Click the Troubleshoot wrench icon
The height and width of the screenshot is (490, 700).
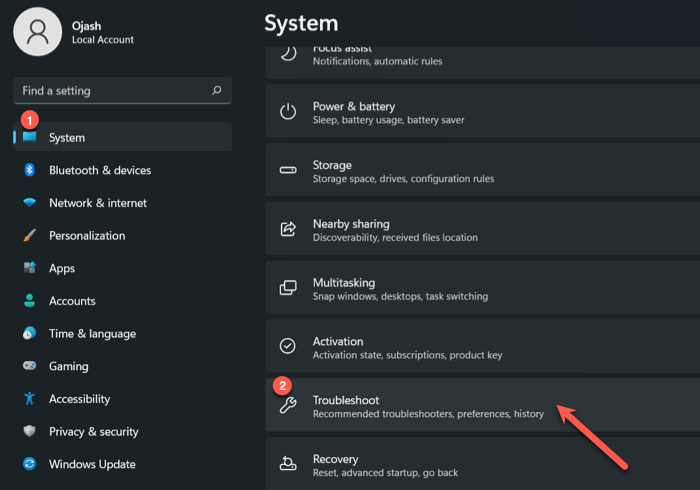288,405
